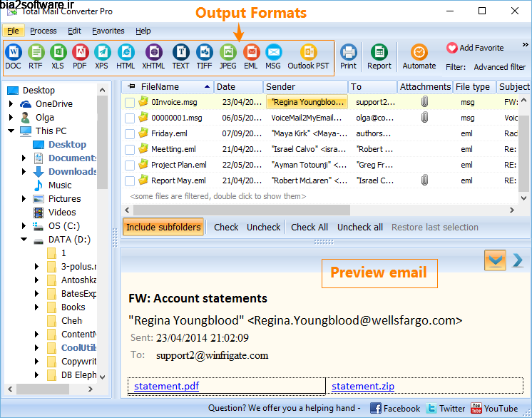Screen dimensions: 532x418
Task: Click file list horizontal scrollbar thumb
Action: click(242, 210)
